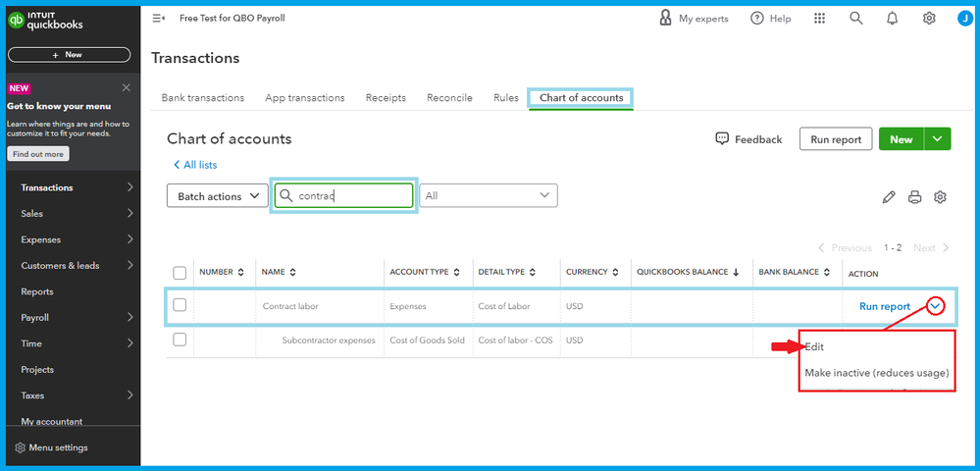Close the Get to know your menu card
Image resolution: width=980 pixels, height=471 pixels.
[126, 88]
